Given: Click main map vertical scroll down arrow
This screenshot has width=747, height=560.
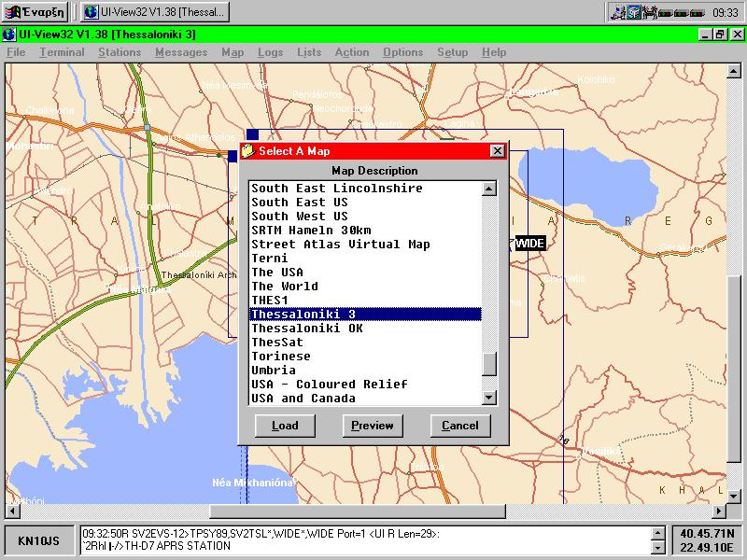Looking at the screenshot, I should [x=733, y=497].
